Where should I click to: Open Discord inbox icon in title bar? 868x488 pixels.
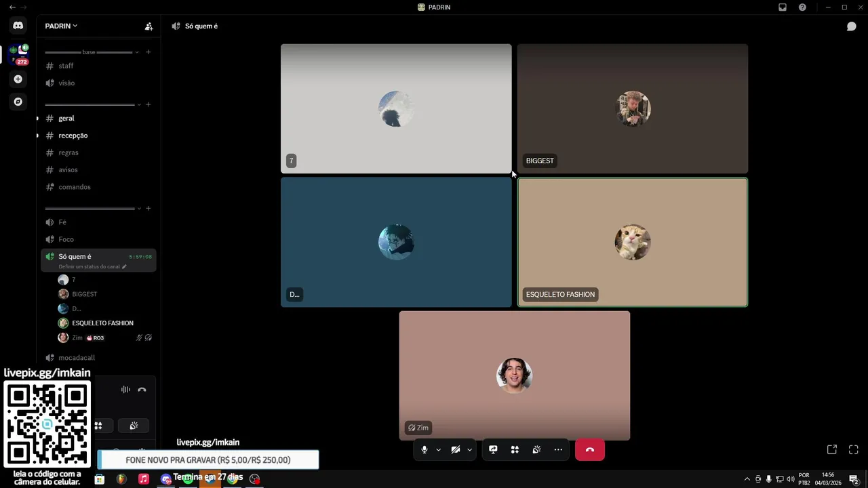coord(783,7)
